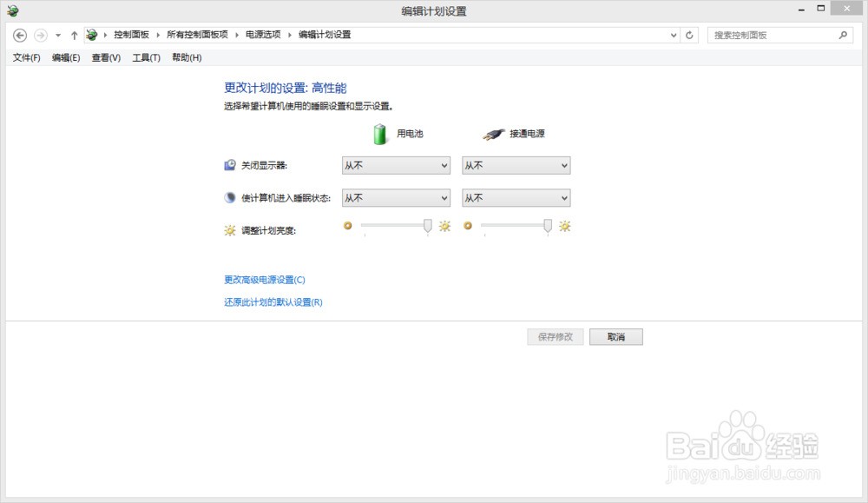The image size is (868, 503).
Task: Go up one level with up arrow
Action: [74, 35]
